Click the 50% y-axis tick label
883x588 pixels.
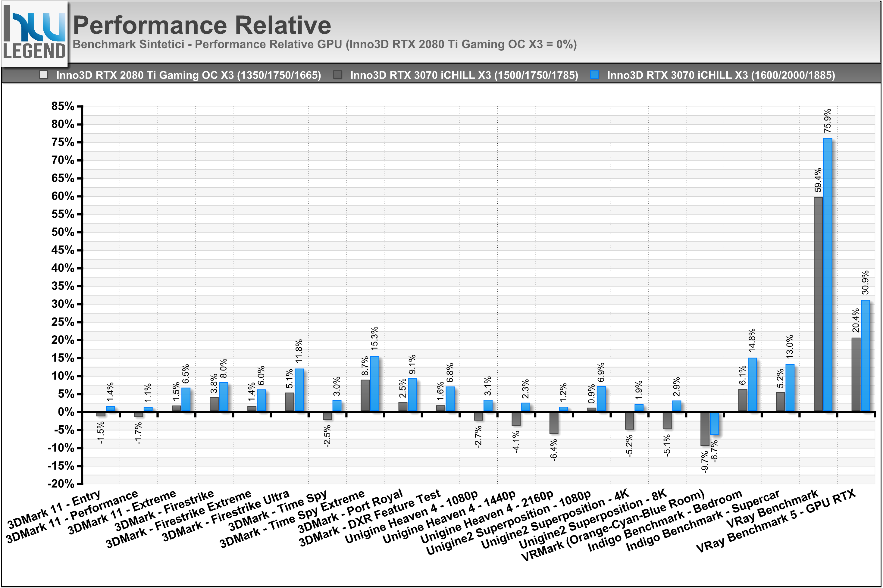click(x=63, y=232)
